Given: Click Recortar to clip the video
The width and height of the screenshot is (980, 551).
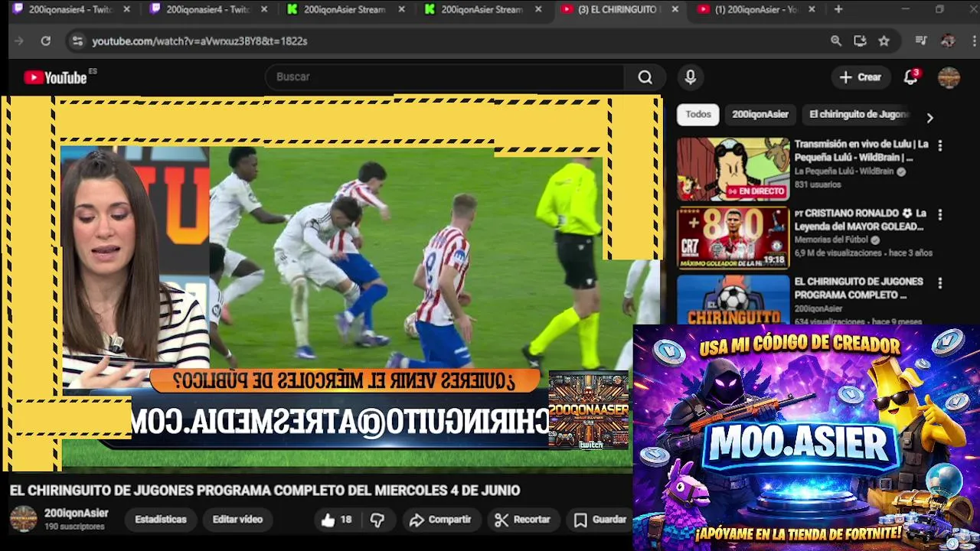Looking at the screenshot, I should click(x=523, y=520).
